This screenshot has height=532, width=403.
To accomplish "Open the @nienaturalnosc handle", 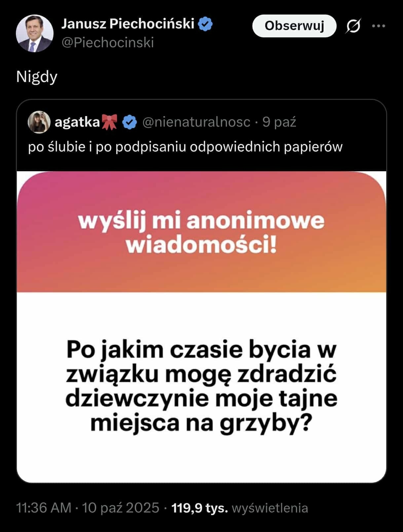I will 196,122.
